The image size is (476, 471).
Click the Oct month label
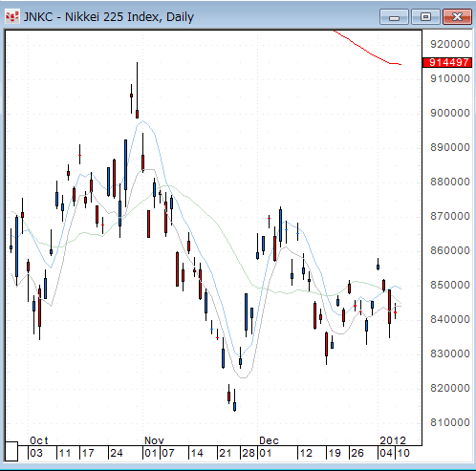tap(39, 440)
